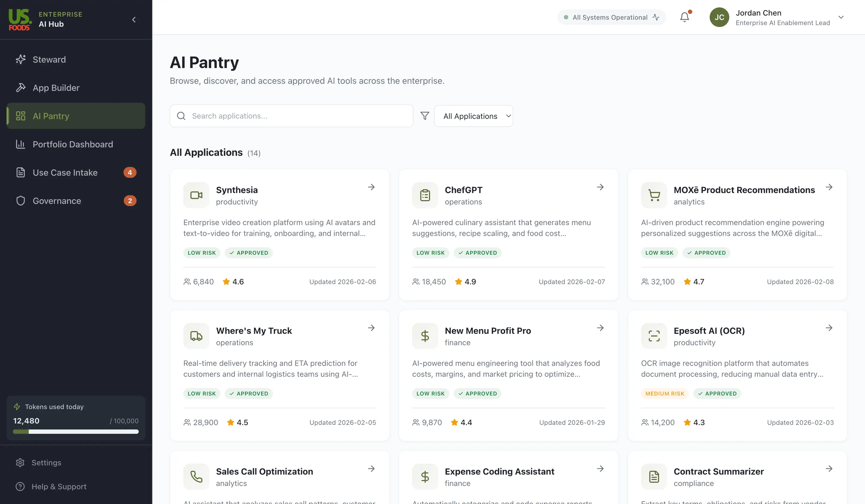Switch to the AI Pantry section

tap(51, 116)
